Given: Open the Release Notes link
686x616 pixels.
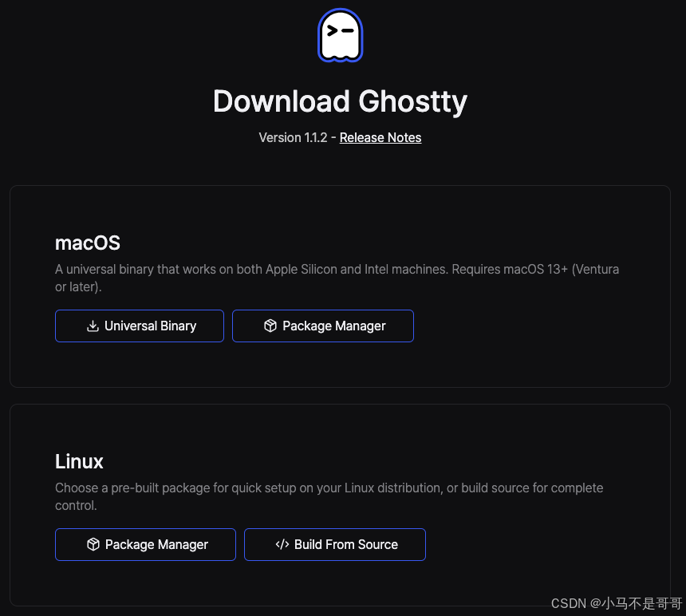Looking at the screenshot, I should coord(380,137).
